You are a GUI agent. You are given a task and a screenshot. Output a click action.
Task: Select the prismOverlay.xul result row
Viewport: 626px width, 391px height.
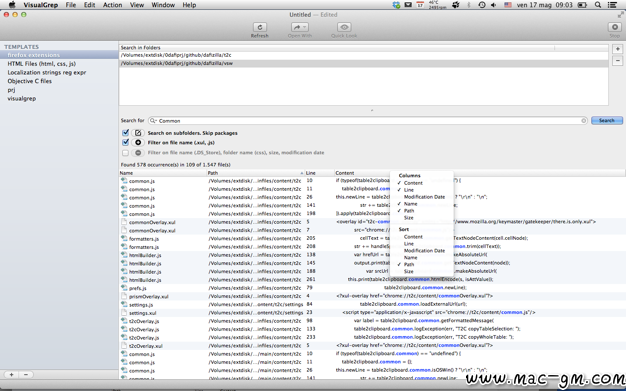372,296
